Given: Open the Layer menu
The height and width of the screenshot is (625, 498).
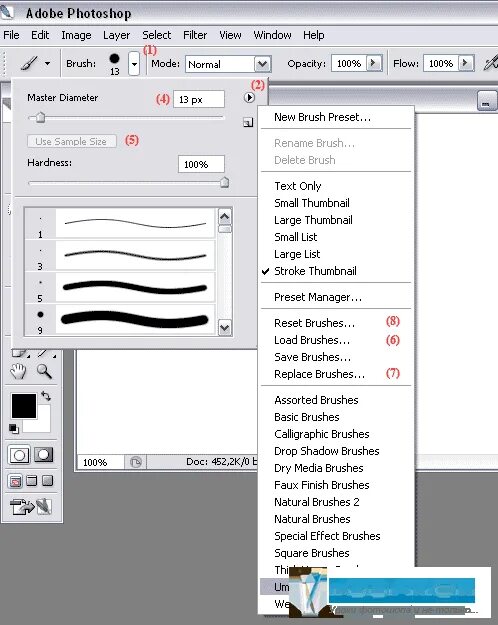Looking at the screenshot, I should [x=116, y=35].
